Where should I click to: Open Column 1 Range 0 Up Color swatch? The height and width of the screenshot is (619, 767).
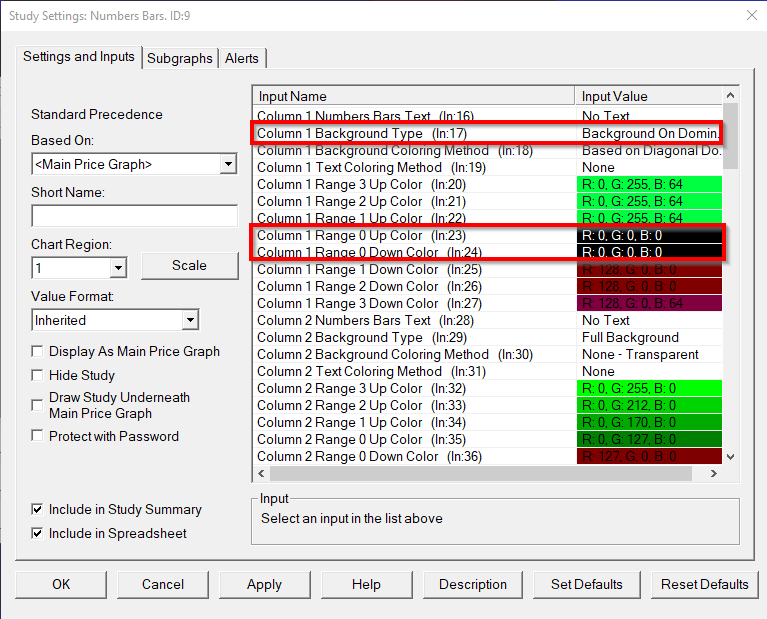tap(649, 235)
